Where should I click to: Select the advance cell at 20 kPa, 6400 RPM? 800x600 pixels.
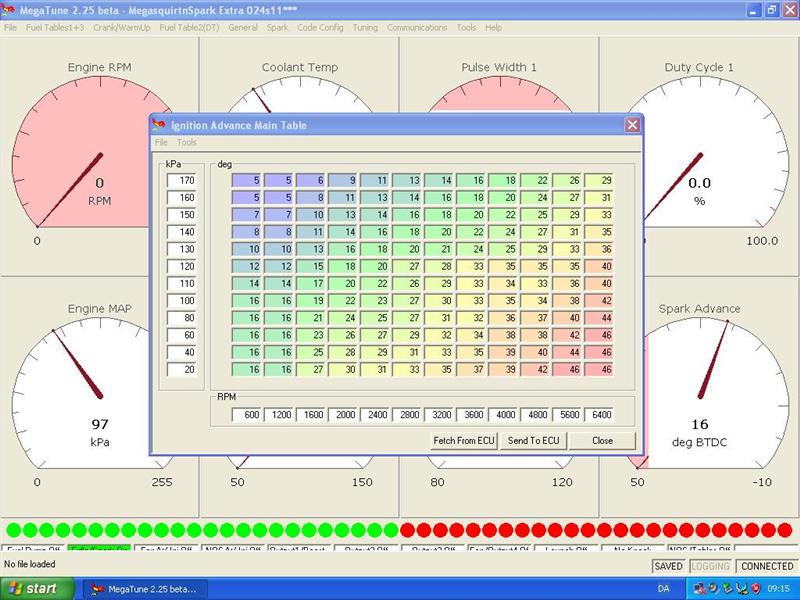pyautogui.click(x=599, y=370)
